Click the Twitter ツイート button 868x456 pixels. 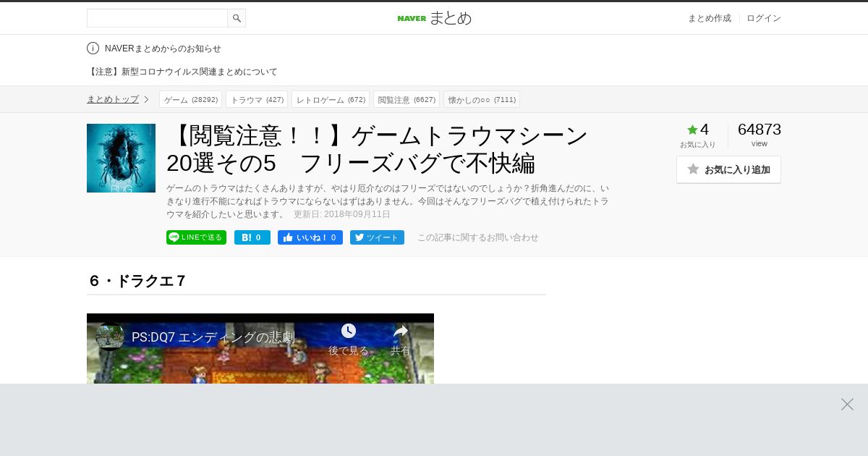[x=377, y=237]
